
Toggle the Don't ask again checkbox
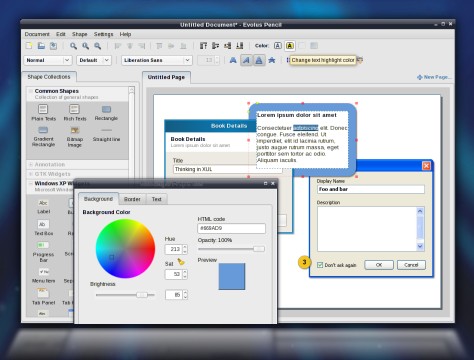[x=320, y=265]
